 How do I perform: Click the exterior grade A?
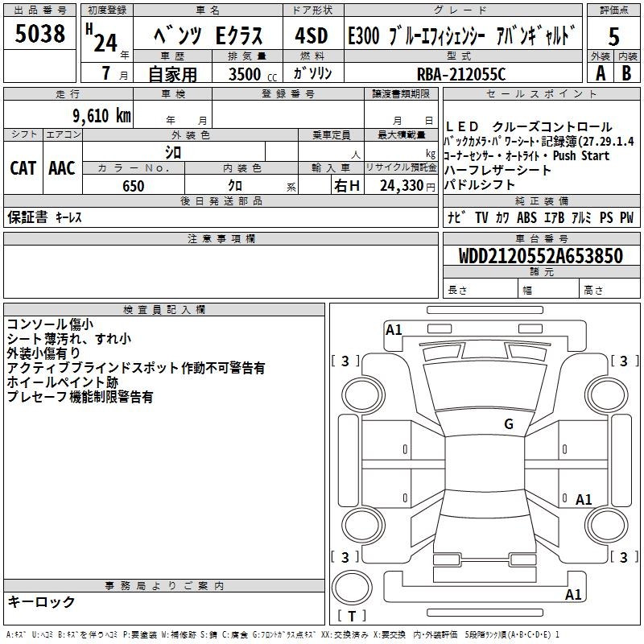click(x=601, y=73)
